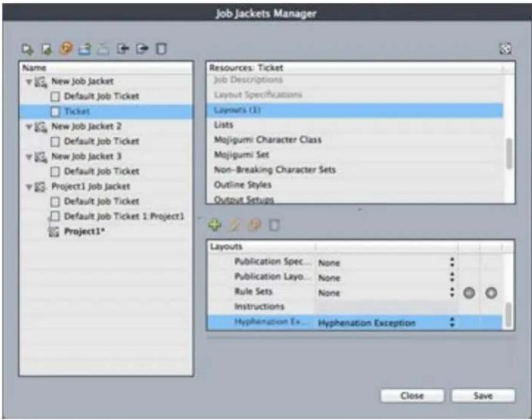Screen dimensions: 532x420
Task: Click the Save button
Action: click(483, 396)
